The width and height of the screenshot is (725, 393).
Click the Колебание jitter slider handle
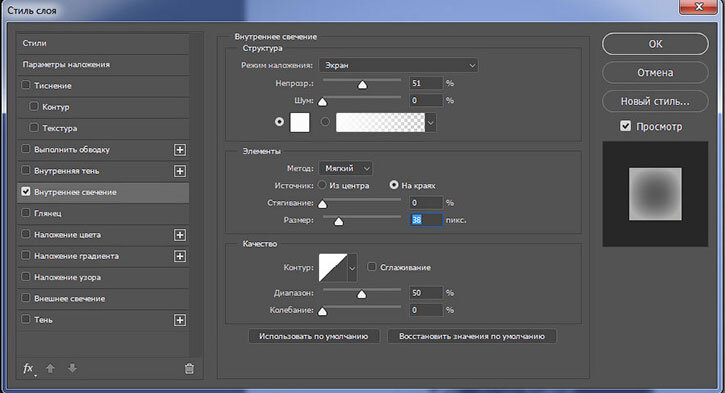[x=323, y=311]
